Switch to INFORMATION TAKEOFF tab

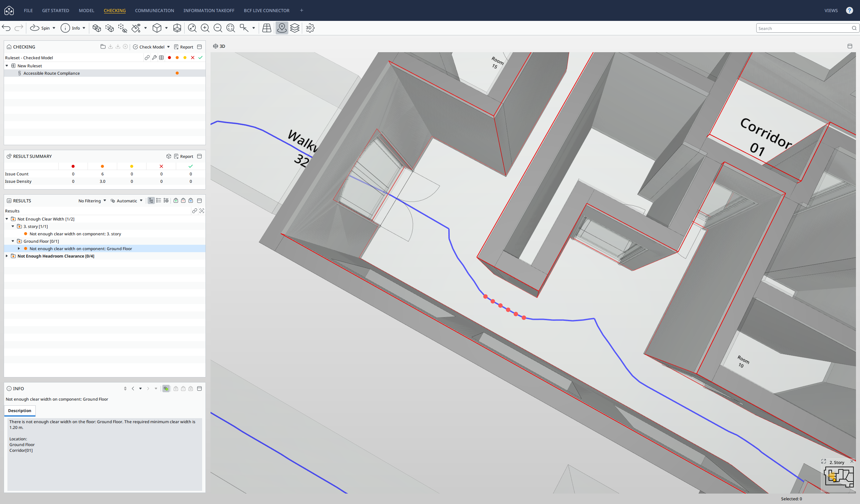(209, 10)
